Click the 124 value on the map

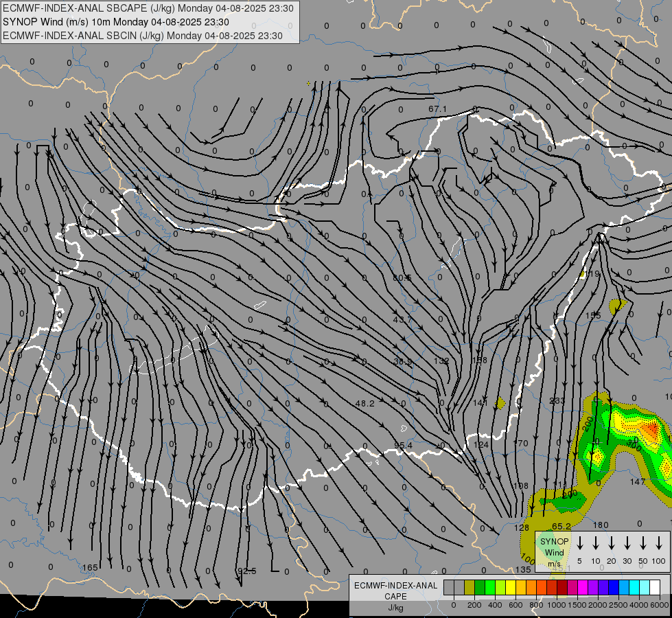pyautogui.click(x=481, y=445)
